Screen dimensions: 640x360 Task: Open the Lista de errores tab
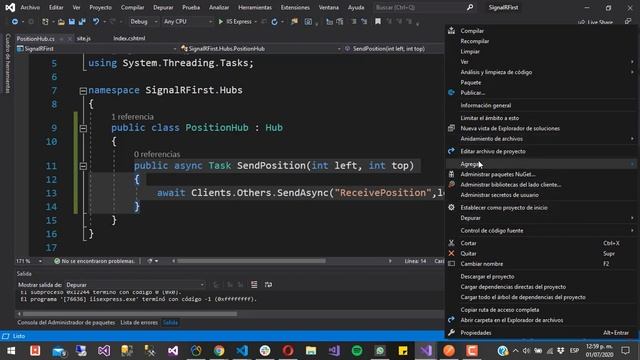point(139,322)
